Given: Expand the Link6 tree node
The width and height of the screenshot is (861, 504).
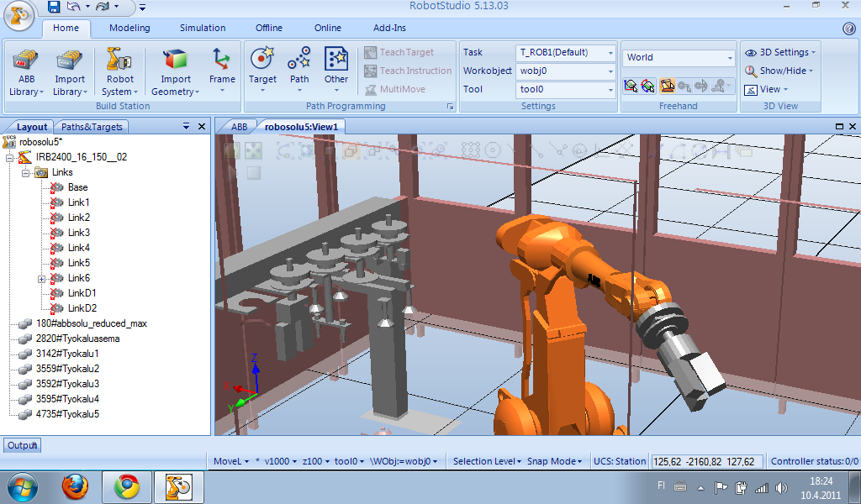Looking at the screenshot, I should click(41, 279).
